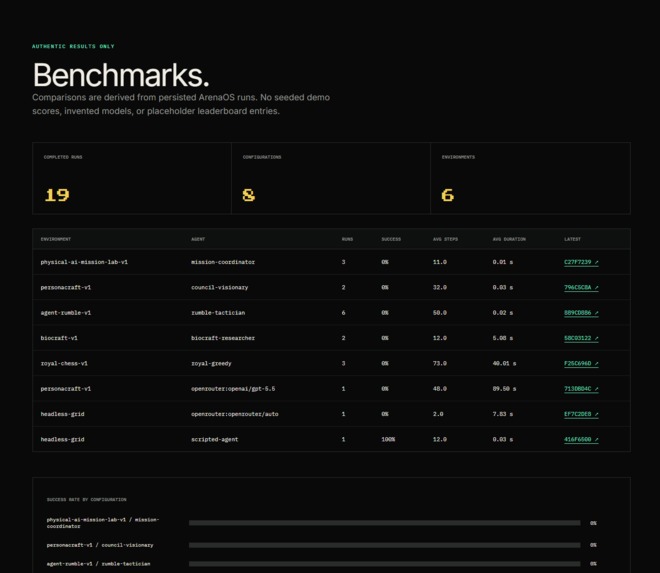Click the Environment column header
Screen dimensions: 660x573
click(x=56, y=239)
